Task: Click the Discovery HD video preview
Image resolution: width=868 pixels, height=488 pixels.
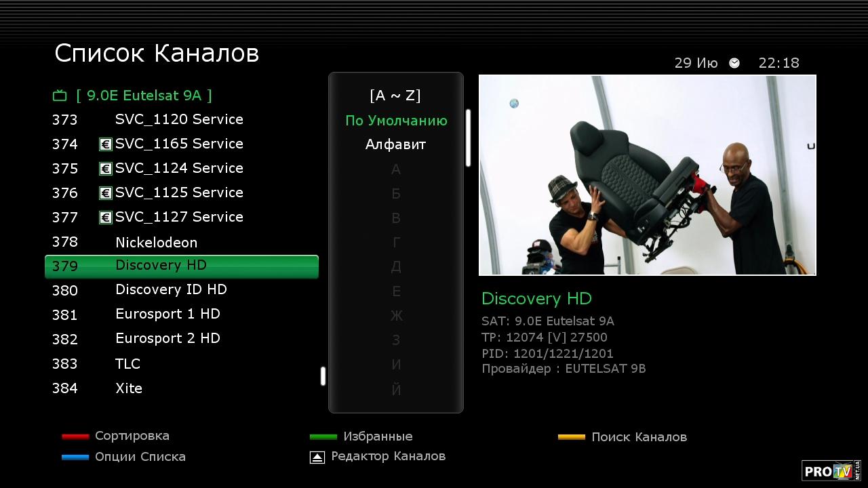Action: click(647, 175)
